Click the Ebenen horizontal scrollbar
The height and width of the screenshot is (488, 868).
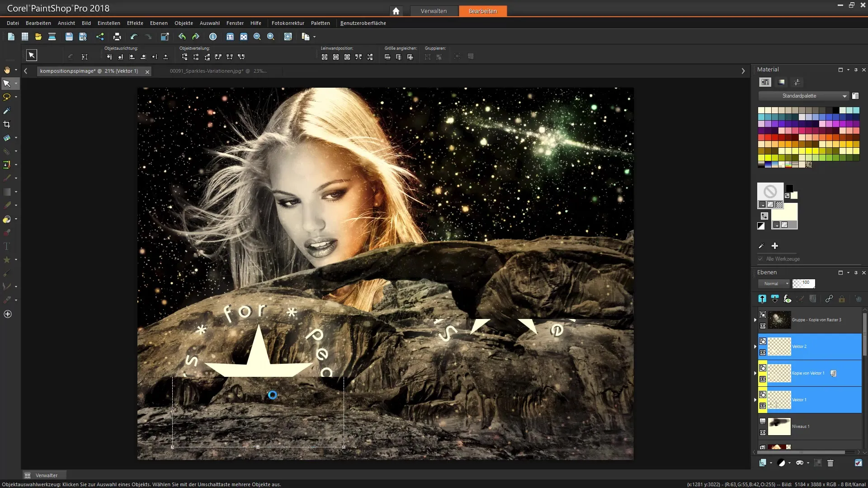(801, 452)
